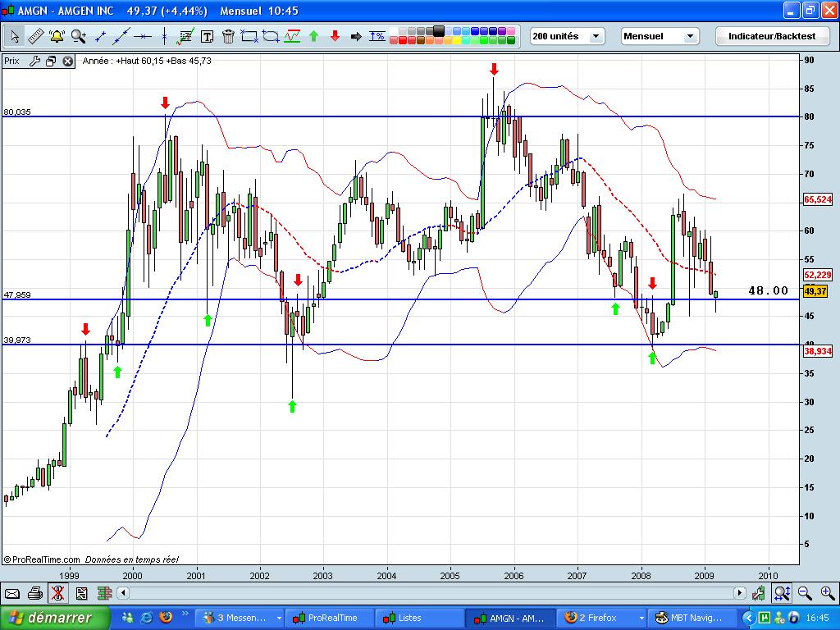Launch Internet Explorer from quick launch
Viewport: 840px width, 630px height.
[x=146, y=617]
